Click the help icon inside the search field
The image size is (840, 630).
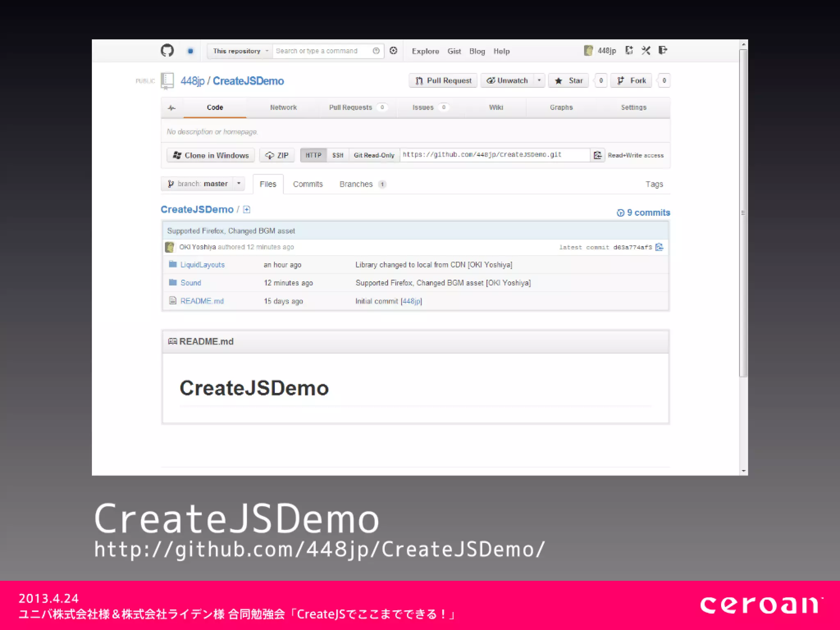[x=376, y=51]
